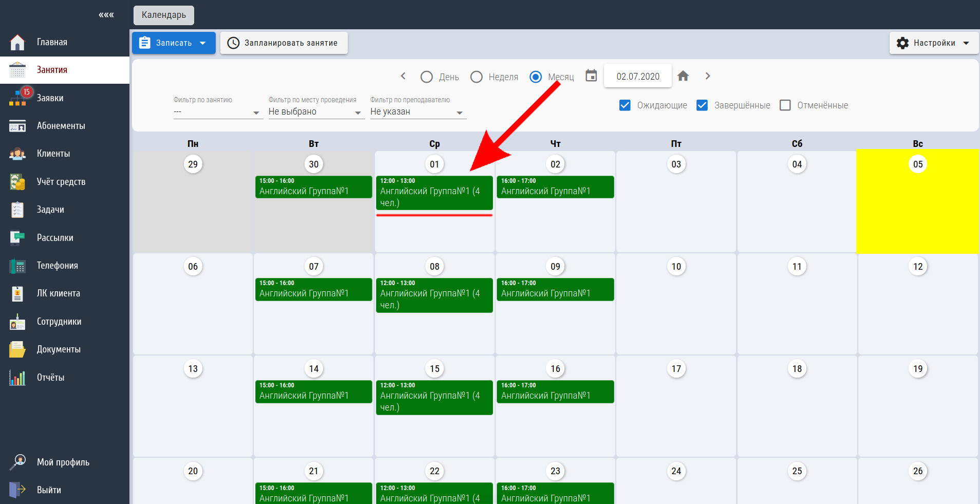Click the ЛК клиента badge icon
The width and height of the screenshot is (980, 504).
coord(17,293)
